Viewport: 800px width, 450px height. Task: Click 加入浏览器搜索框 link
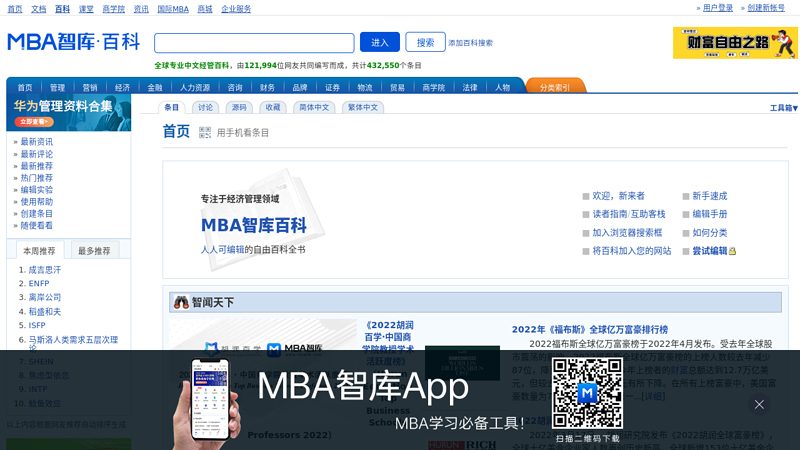pos(627,233)
